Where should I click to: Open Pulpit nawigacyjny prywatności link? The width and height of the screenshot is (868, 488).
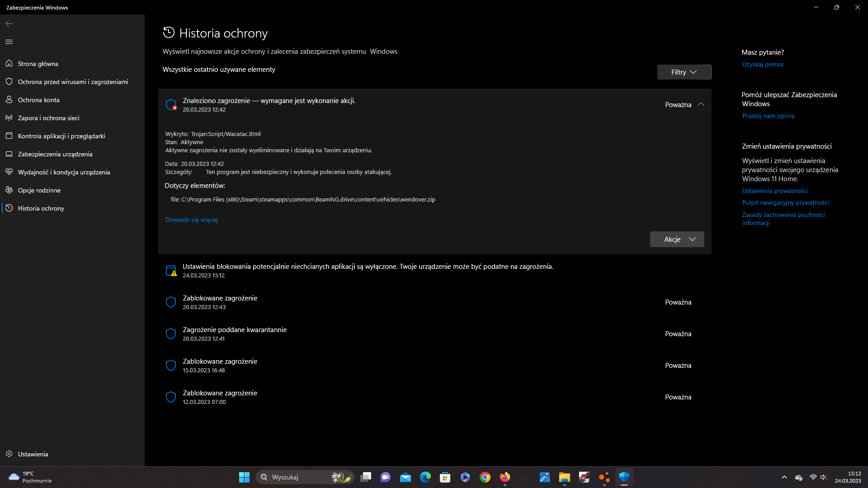pos(785,202)
